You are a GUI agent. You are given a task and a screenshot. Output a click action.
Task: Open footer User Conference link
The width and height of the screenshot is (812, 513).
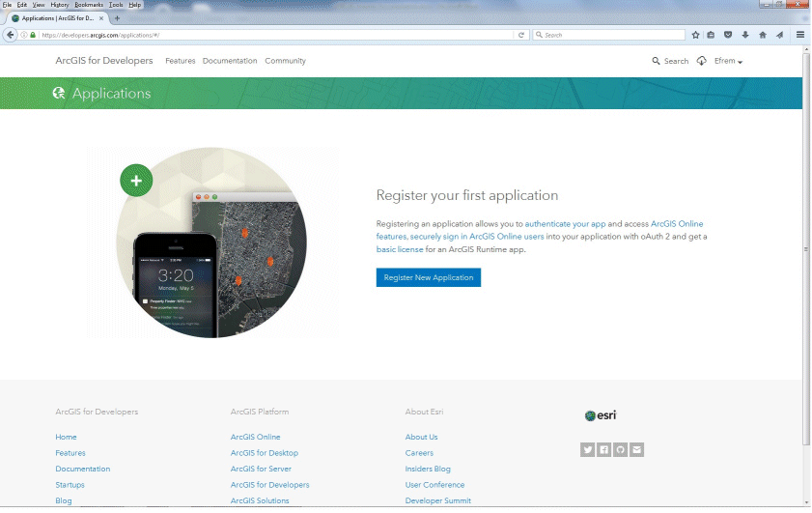(434, 485)
